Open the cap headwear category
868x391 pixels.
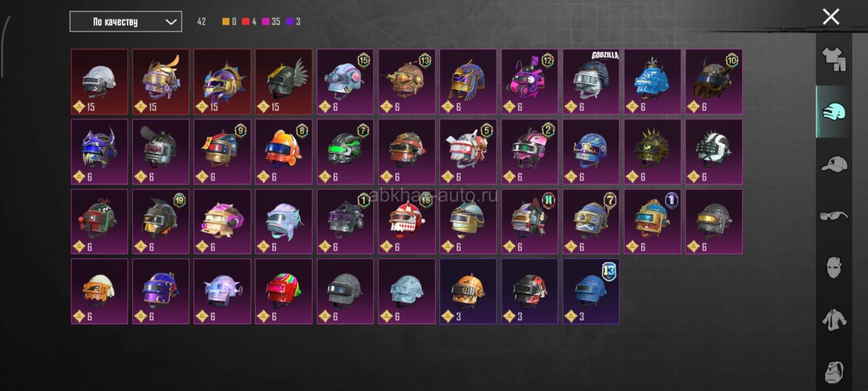tap(834, 163)
